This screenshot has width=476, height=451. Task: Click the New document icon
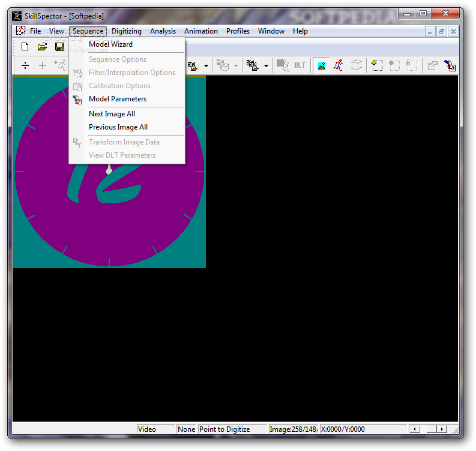[x=25, y=46]
